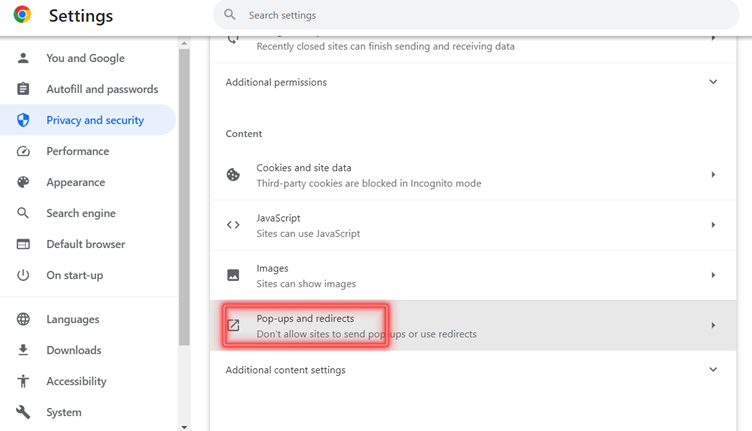
Task: Open Images site settings
Action: coord(473,276)
